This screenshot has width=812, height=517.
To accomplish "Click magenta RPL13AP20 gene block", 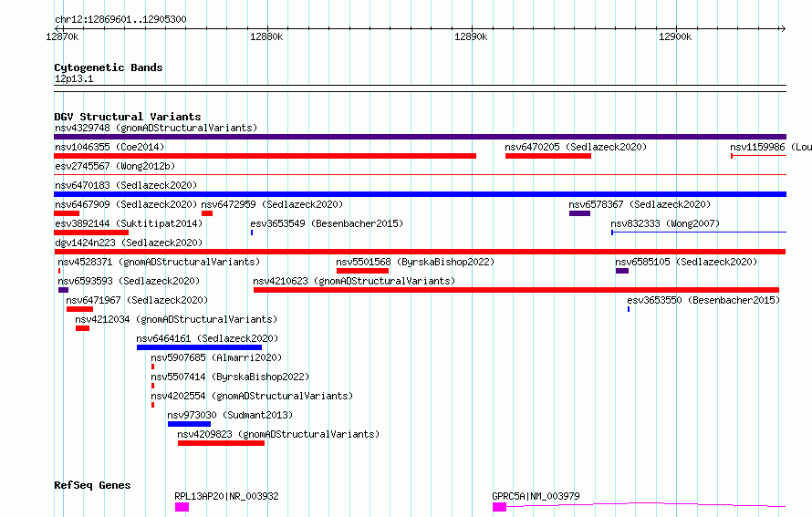I will coord(182,507).
